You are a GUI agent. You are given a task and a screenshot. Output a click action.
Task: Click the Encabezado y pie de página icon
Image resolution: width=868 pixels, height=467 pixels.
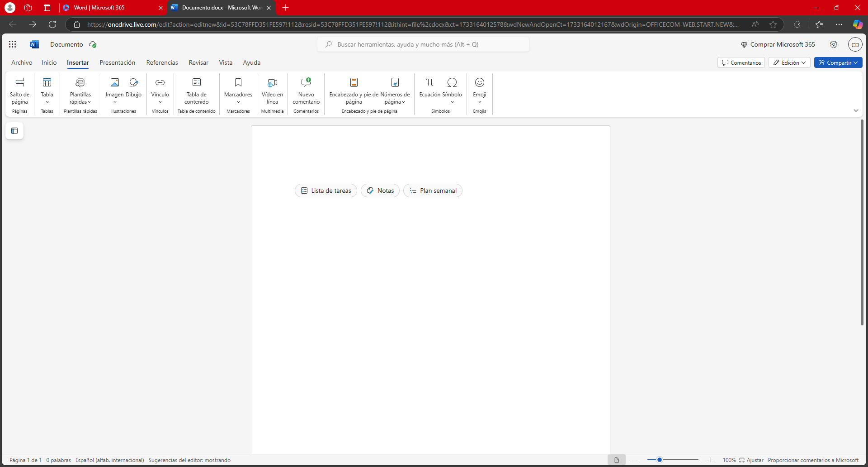click(x=354, y=83)
